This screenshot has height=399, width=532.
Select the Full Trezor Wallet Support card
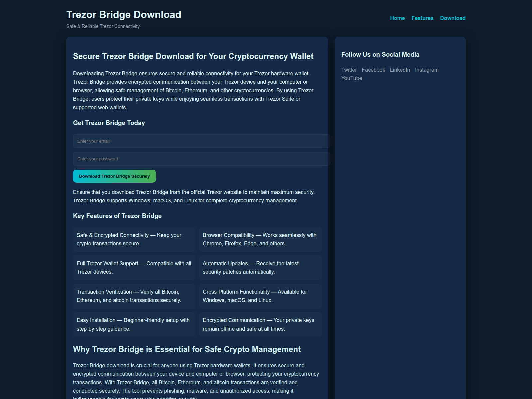coord(134,268)
